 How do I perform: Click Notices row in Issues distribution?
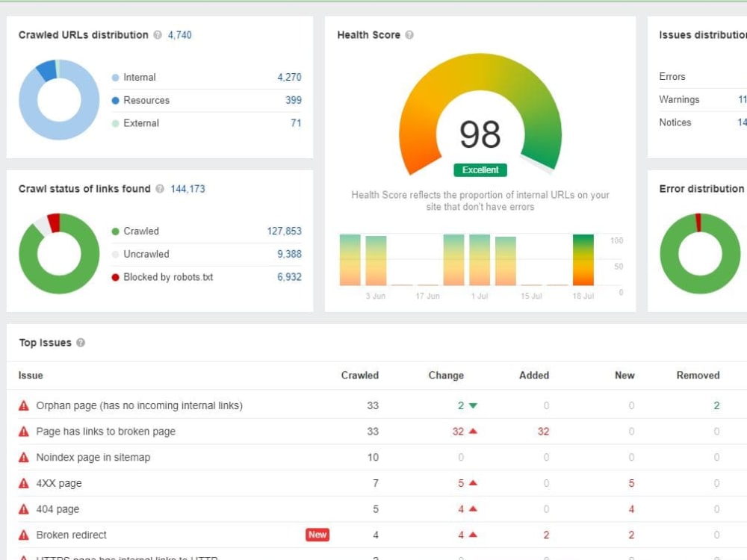pyautogui.click(x=703, y=122)
